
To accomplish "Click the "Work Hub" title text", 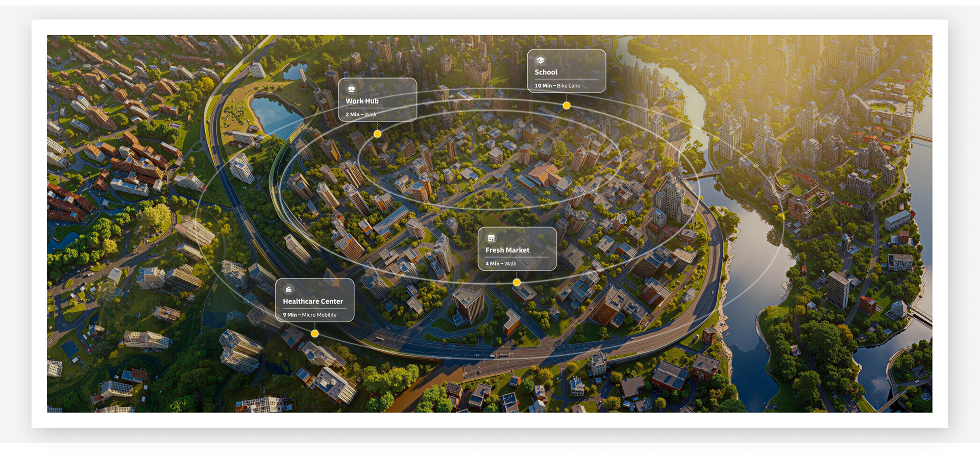I will [362, 101].
